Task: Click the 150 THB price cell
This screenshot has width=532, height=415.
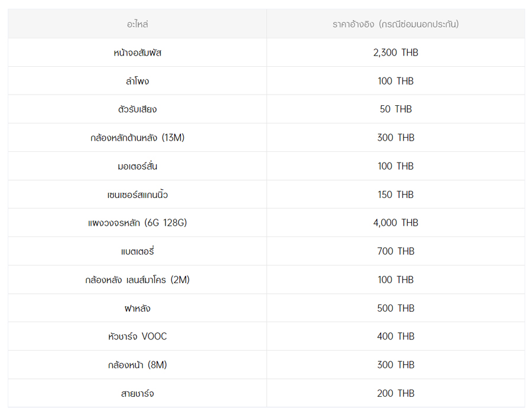Action: click(395, 194)
